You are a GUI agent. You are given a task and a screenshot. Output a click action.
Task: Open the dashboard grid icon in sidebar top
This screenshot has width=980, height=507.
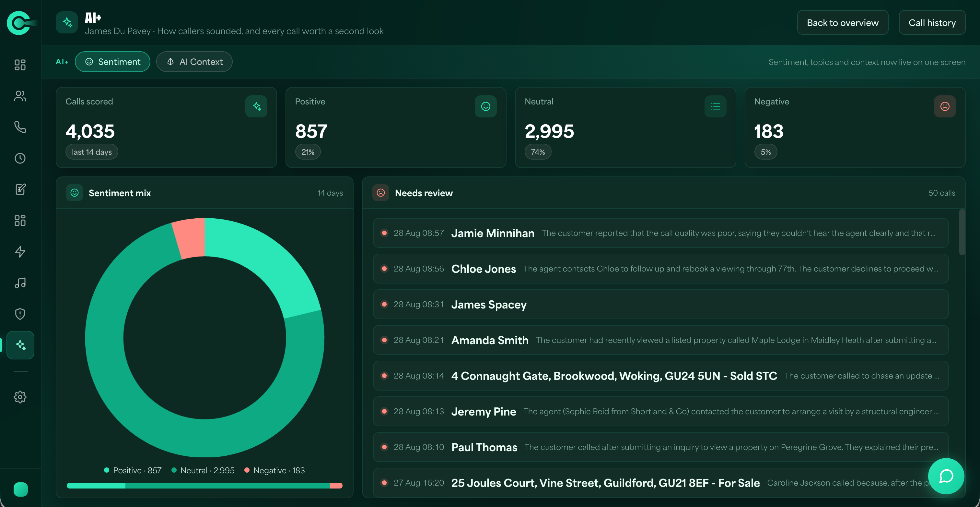tap(20, 65)
